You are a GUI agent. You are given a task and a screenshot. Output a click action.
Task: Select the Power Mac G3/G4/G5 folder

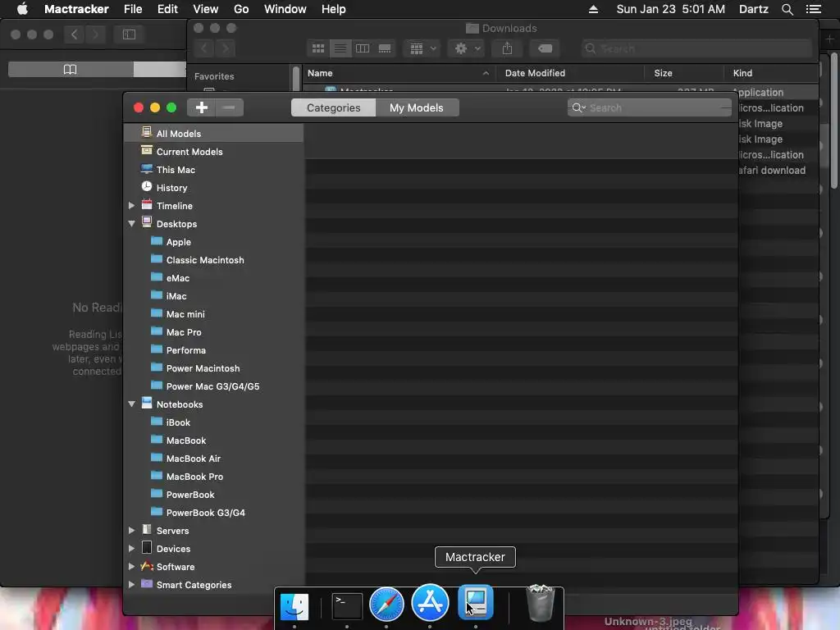click(214, 386)
